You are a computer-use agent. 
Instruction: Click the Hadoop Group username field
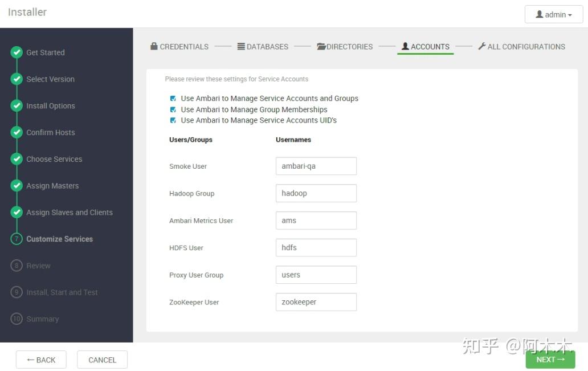tap(316, 193)
